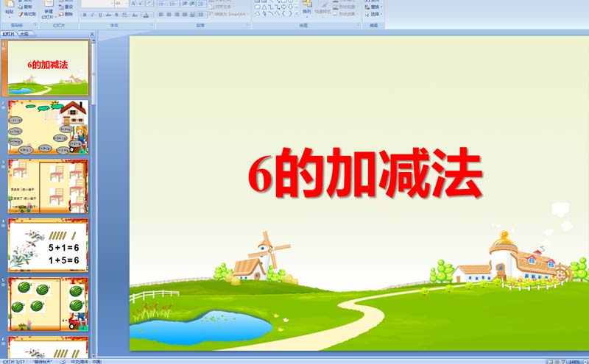Click Delete (删除) slide command
This screenshot has width=589, height=364.
tap(66, 14)
